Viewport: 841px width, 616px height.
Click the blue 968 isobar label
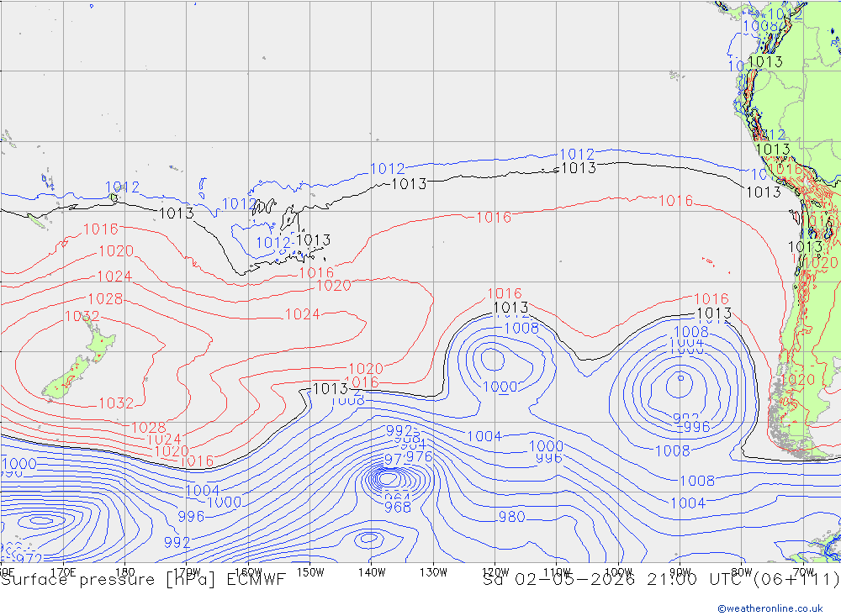point(398,507)
